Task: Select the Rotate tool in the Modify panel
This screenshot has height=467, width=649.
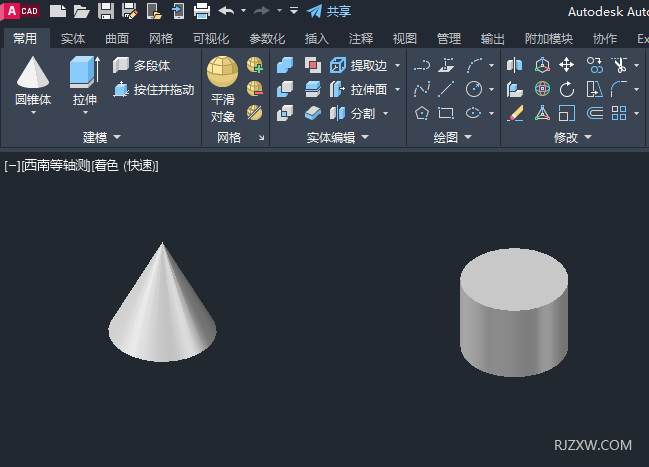Action: 566,89
